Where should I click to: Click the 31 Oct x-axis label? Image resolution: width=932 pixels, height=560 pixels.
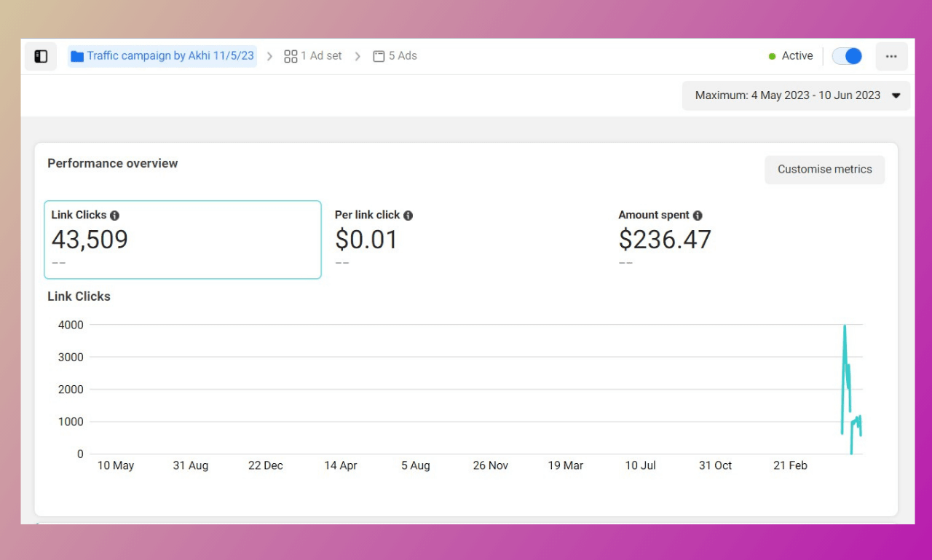pyautogui.click(x=716, y=465)
